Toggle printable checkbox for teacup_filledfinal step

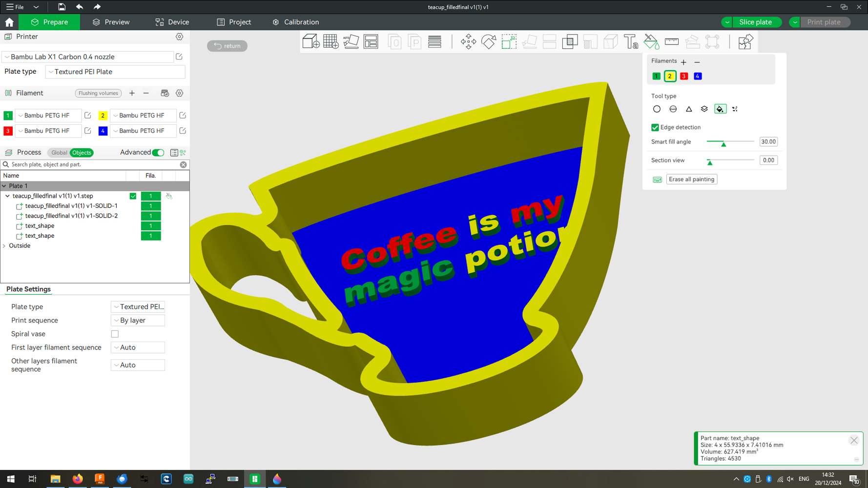click(133, 196)
